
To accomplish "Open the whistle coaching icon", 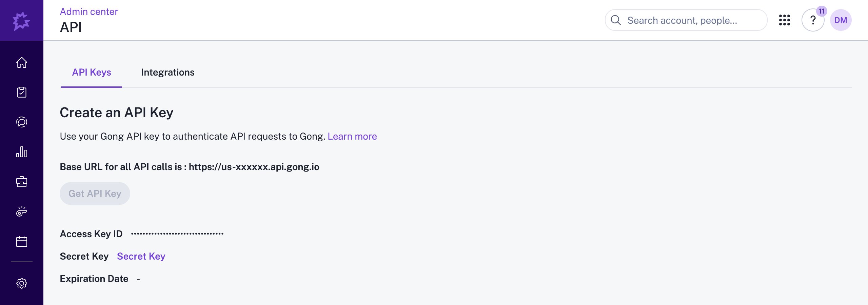I will click(22, 211).
